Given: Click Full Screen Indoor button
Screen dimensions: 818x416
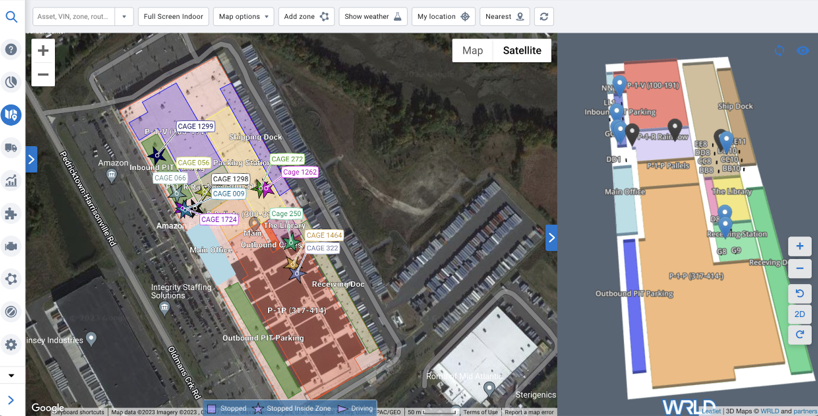Looking at the screenshot, I should pyautogui.click(x=173, y=17).
